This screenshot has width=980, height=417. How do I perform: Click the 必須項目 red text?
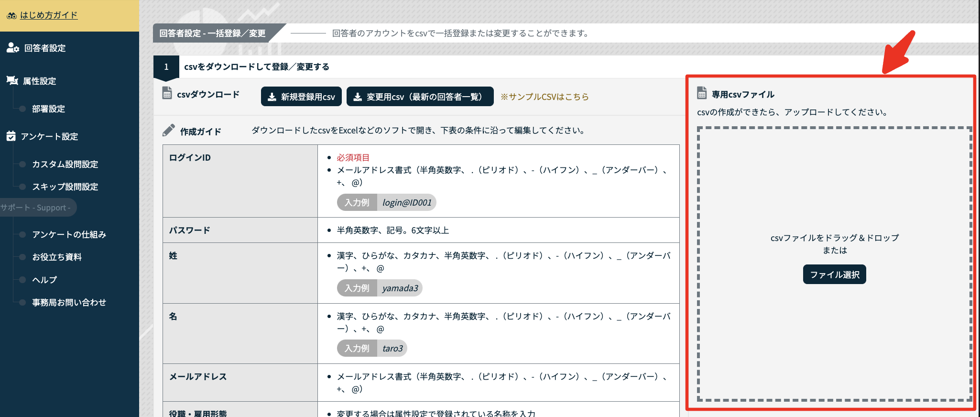[353, 158]
